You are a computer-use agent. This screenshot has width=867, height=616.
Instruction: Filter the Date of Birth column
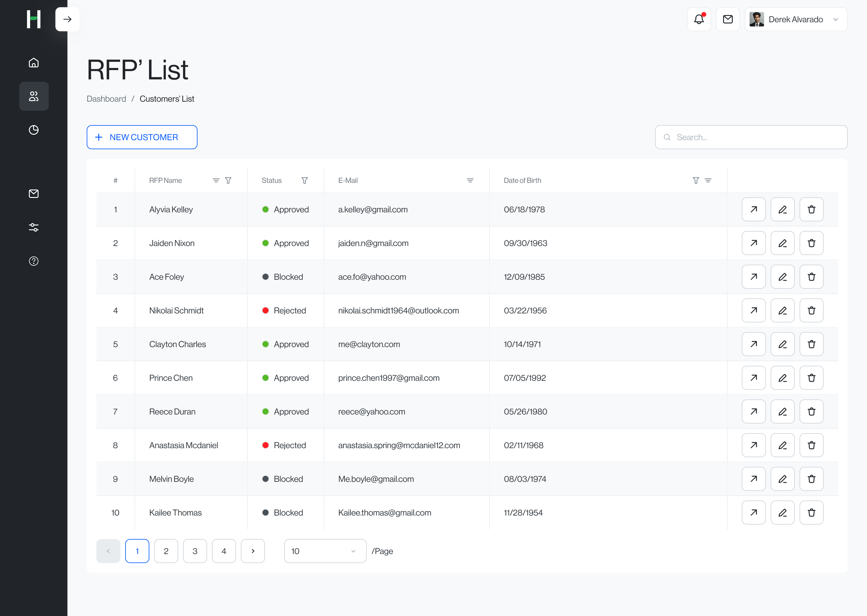pyautogui.click(x=696, y=180)
